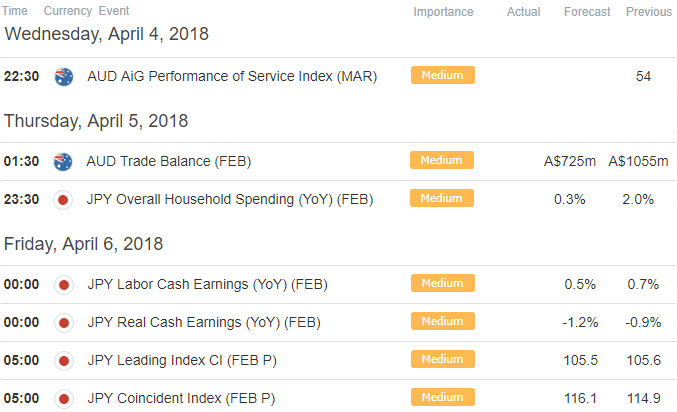Expand the Thursday, April 5, 2018 section

click(x=96, y=121)
